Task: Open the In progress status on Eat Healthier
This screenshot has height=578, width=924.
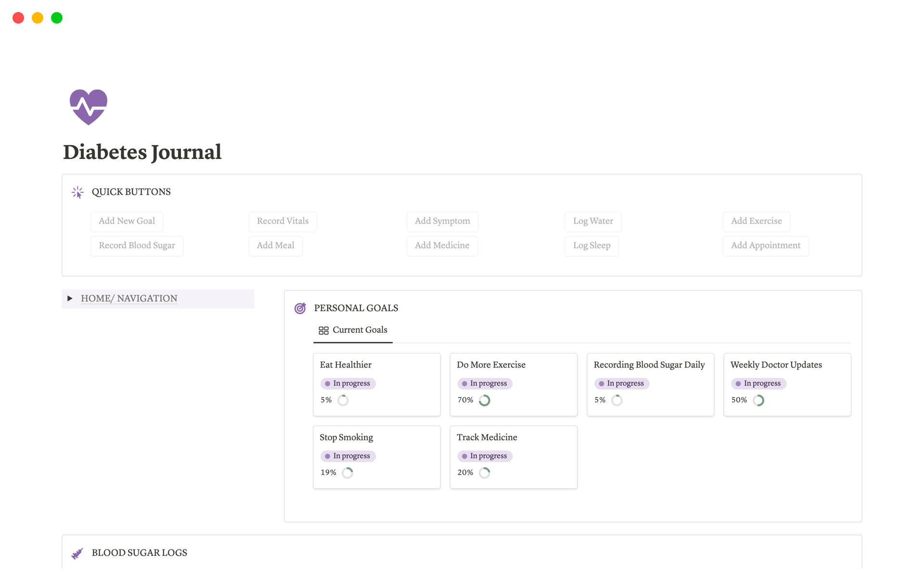Action: tap(348, 383)
